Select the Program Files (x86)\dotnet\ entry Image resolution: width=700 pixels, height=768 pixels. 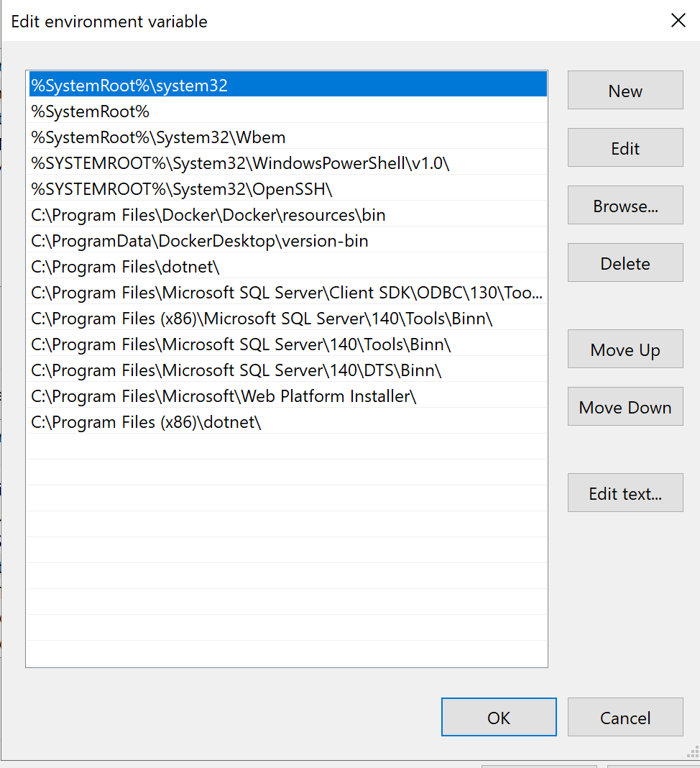(x=287, y=421)
